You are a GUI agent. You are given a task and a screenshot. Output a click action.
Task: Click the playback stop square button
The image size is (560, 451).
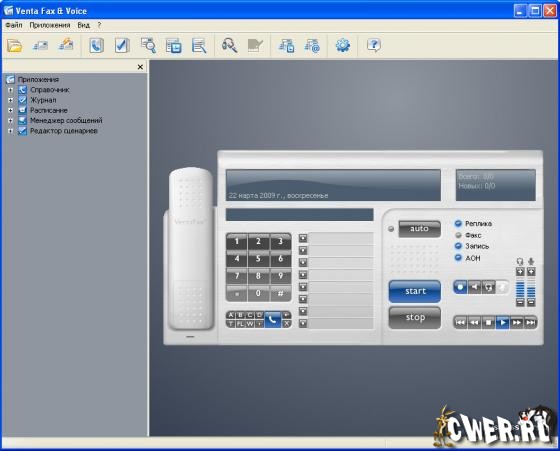488,322
